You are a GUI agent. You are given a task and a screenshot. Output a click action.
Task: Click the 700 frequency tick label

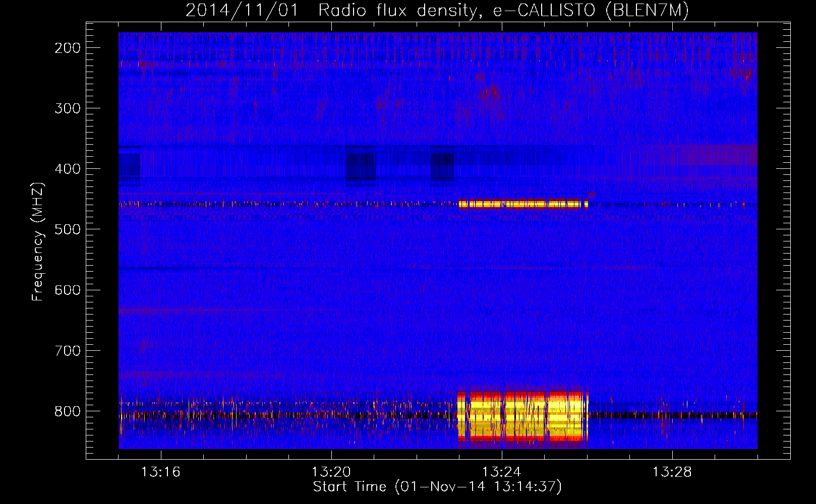(x=67, y=350)
